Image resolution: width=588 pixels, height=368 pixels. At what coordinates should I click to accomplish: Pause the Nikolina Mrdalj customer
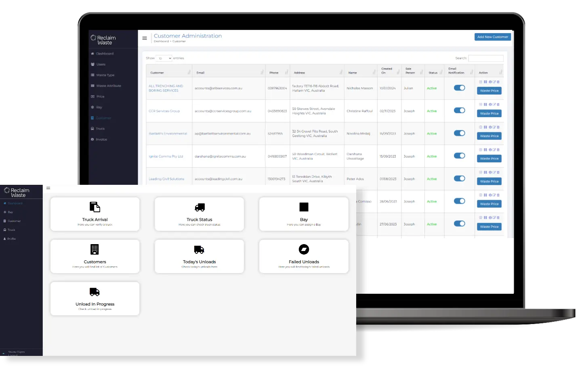click(485, 127)
